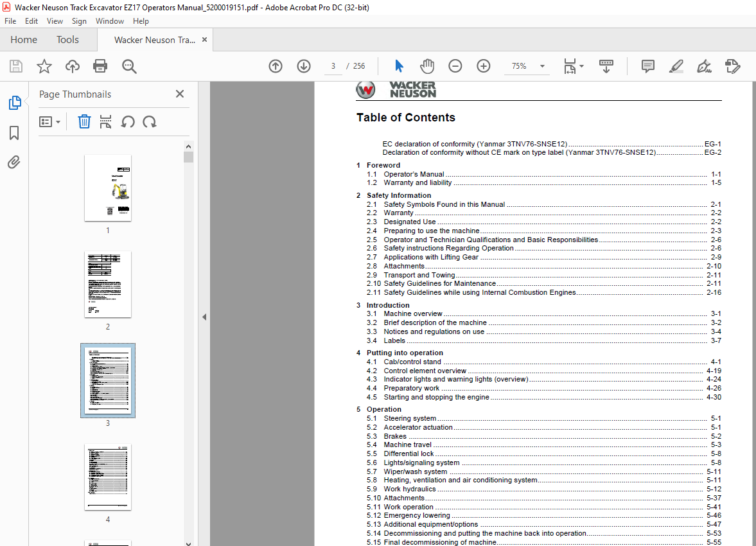Select page 4 thumbnail
This screenshot has width=756, height=546.
pos(107,477)
